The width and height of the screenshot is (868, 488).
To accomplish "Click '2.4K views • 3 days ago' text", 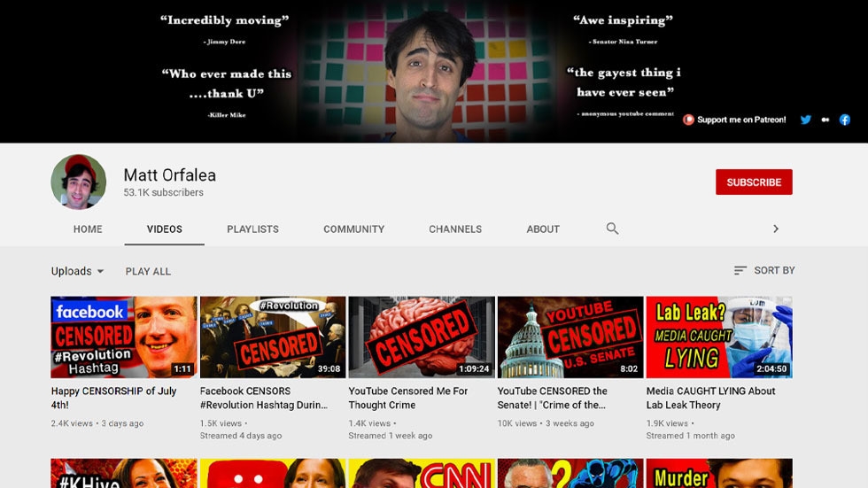I will click(x=97, y=423).
